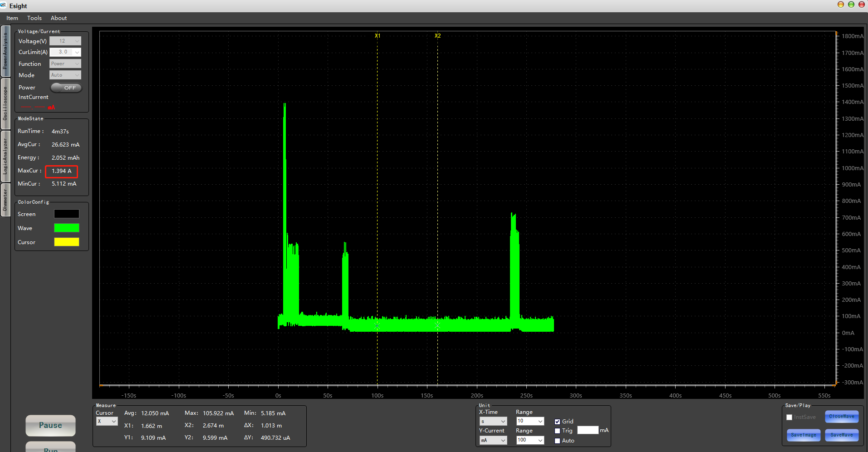Viewport: 868px width, 452px height.
Task: Open the LogicAnalyzer side tab
Action: point(5,157)
